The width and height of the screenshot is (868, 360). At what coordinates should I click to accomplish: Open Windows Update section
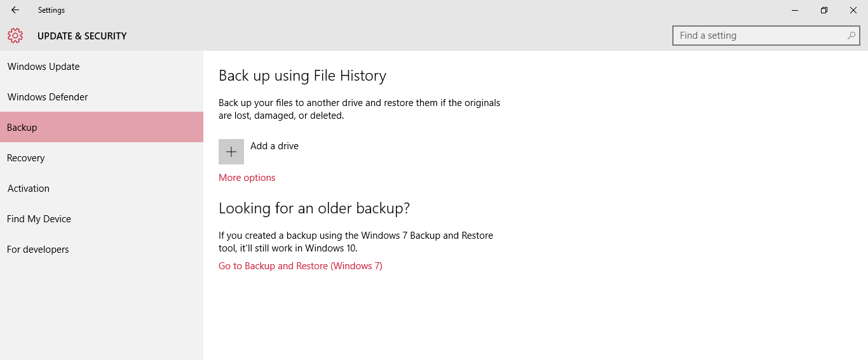[x=44, y=67]
